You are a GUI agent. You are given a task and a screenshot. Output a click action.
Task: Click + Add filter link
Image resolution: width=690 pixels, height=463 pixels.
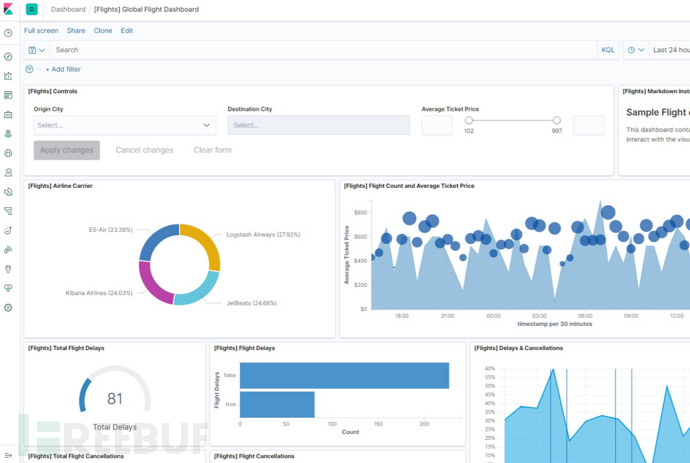pos(63,69)
